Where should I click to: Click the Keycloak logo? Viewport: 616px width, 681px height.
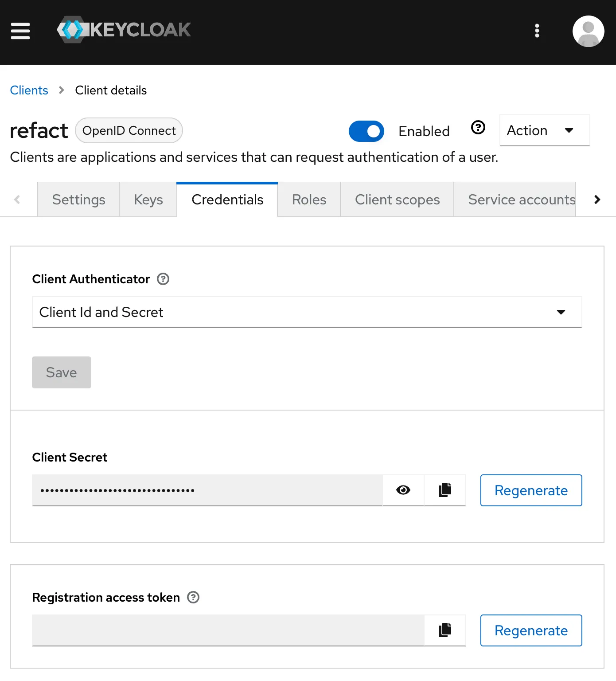[x=124, y=30]
